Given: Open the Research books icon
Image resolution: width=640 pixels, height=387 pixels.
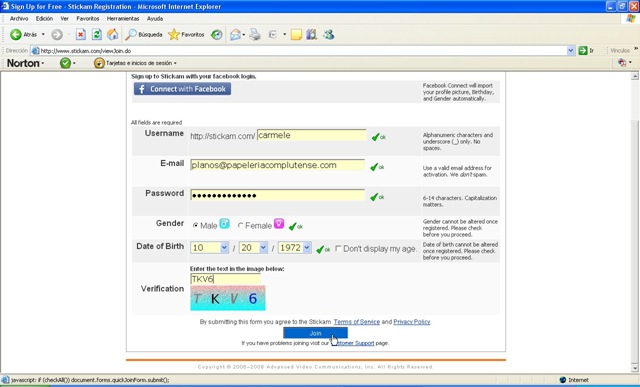Looking at the screenshot, I should tap(311, 35).
